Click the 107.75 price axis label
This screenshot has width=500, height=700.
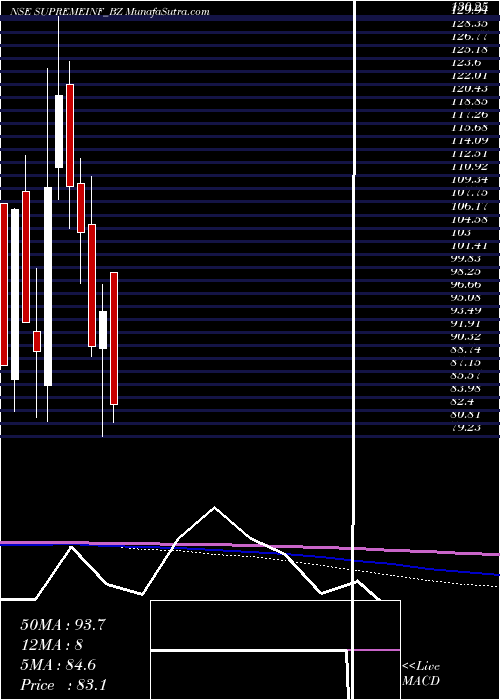471,193
